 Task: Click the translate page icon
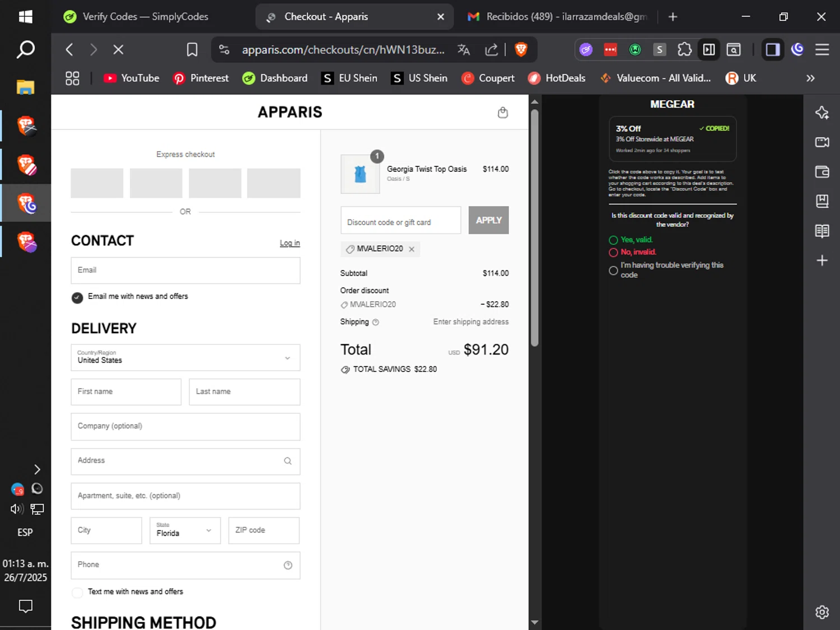tap(463, 50)
